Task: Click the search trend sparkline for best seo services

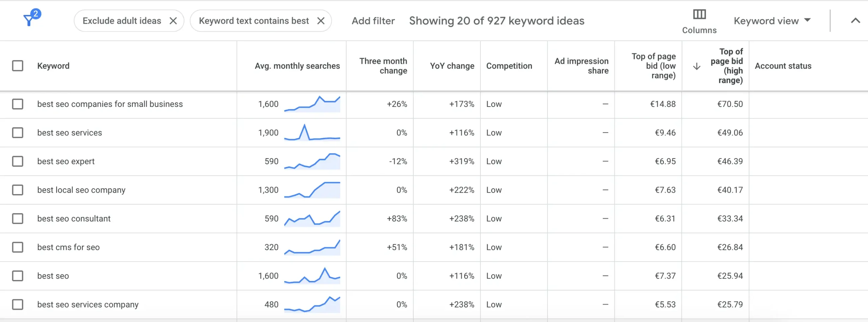Action: tap(312, 133)
